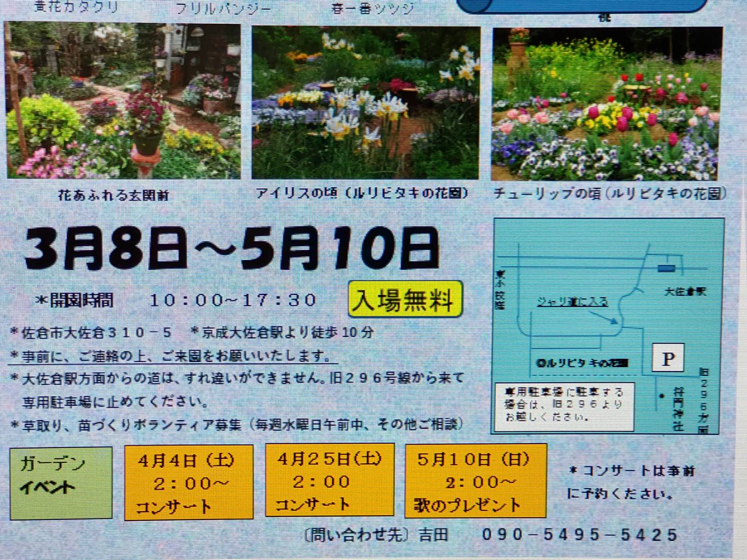
Task: Click the コンサートは事前に予約ください note
Action: click(631, 482)
